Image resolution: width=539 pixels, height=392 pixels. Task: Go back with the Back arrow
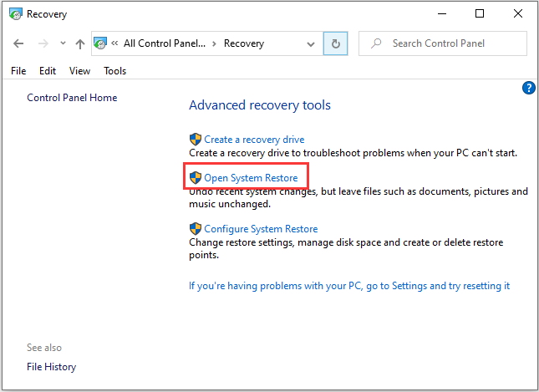coord(18,43)
